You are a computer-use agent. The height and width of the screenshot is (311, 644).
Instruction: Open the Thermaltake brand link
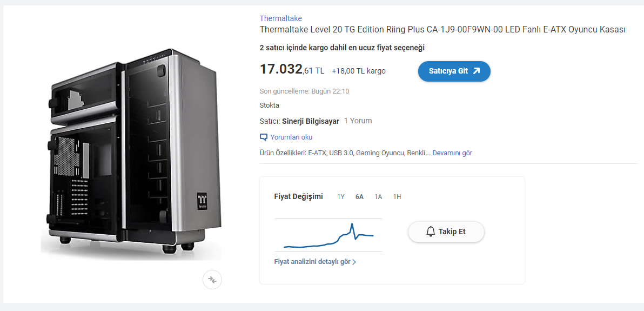[x=280, y=18]
